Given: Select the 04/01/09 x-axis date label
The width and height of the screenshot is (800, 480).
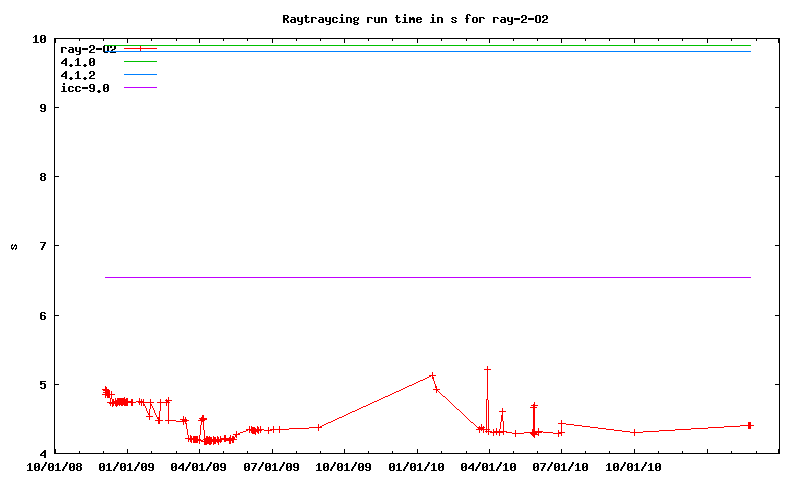Looking at the screenshot, I should (200, 466).
